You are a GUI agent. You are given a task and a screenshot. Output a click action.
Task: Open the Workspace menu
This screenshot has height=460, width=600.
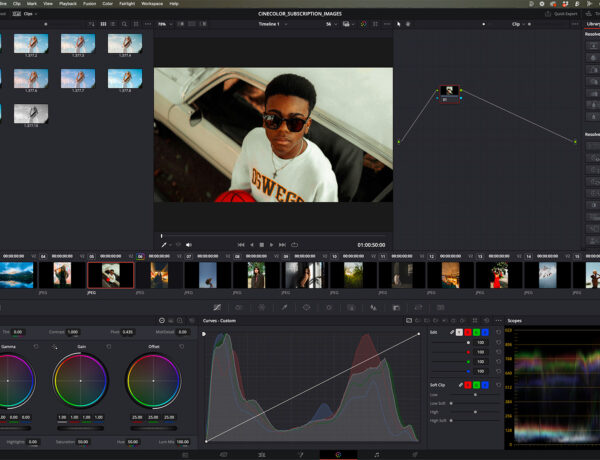(153, 4)
